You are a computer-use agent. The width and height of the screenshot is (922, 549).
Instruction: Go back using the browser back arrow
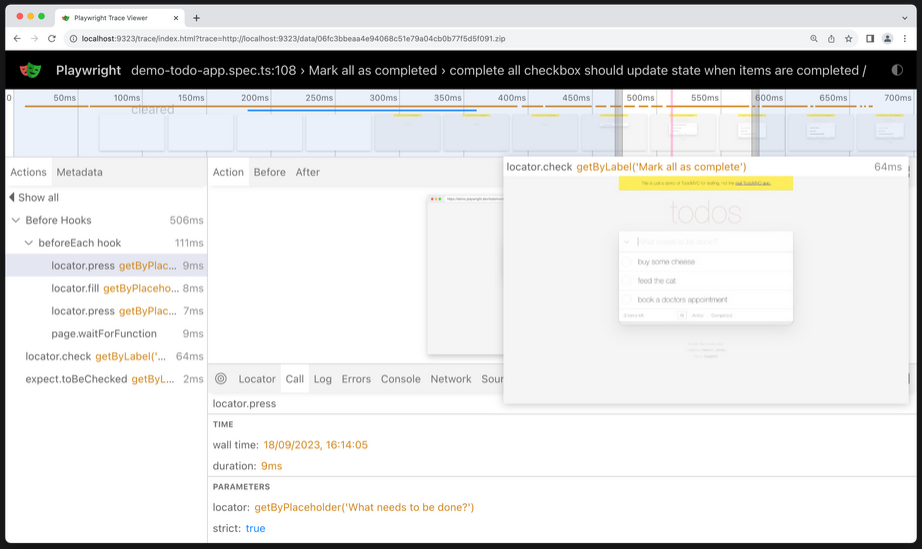click(x=17, y=39)
